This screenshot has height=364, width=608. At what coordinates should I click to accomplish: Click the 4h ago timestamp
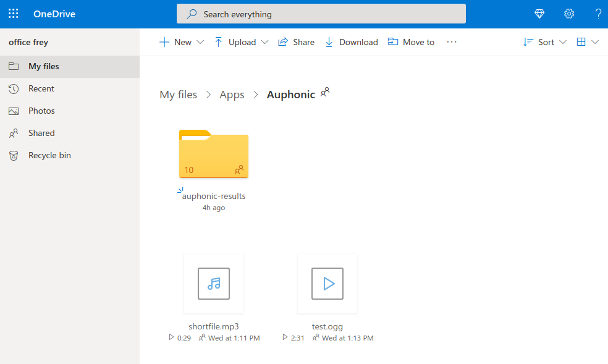214,208
